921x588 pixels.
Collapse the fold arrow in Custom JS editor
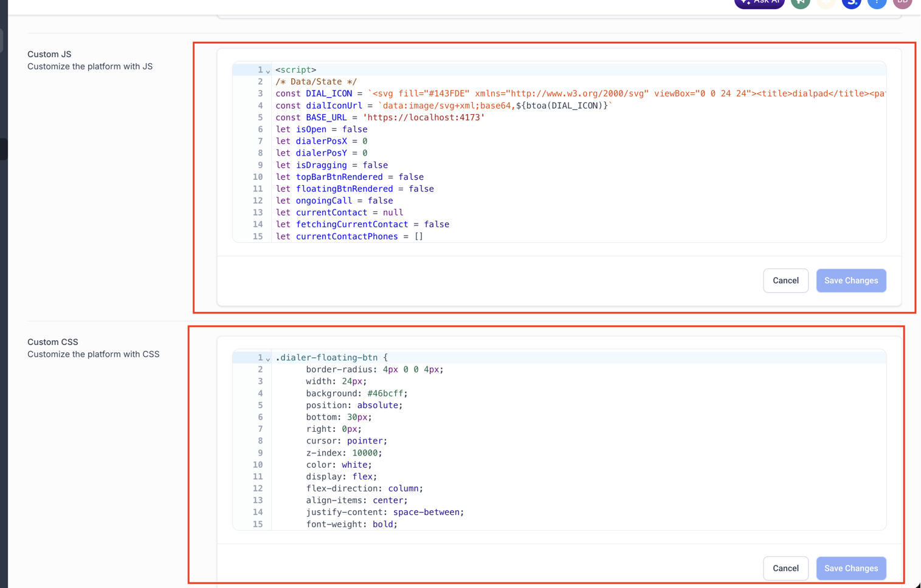coord(268,71)
